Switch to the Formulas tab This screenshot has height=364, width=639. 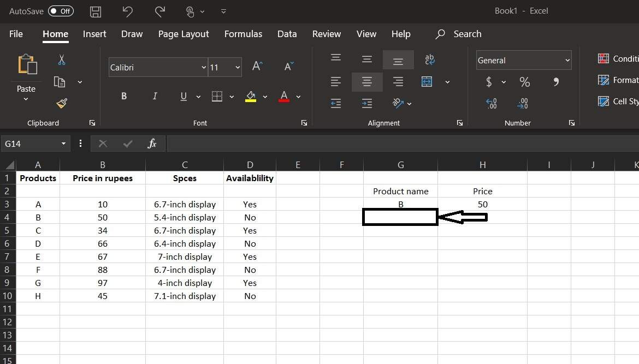pyautogui.click(x=243, y=34)
